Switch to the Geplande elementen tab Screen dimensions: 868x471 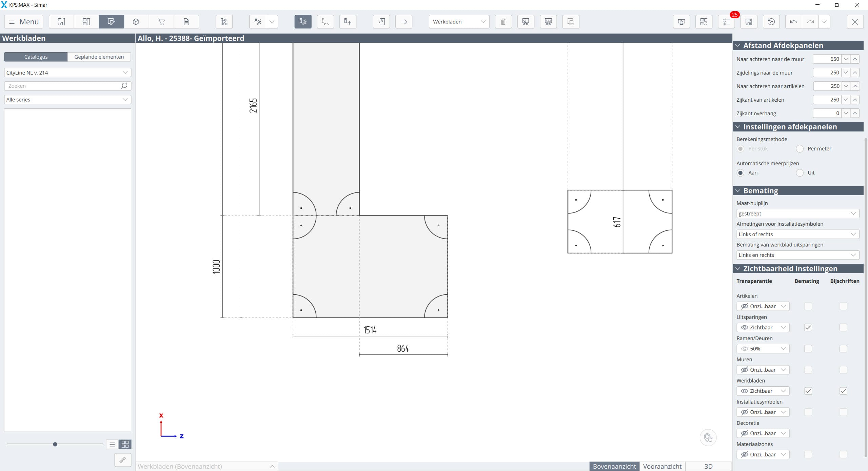(99, 57)
